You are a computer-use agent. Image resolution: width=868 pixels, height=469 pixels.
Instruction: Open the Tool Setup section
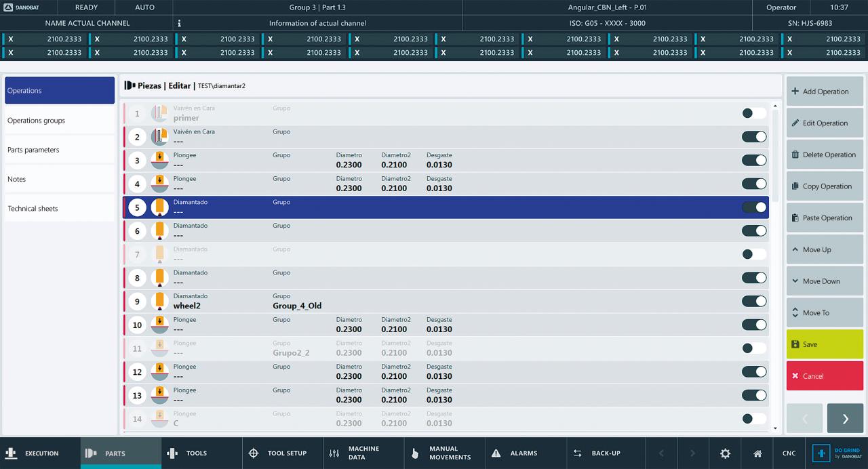coord(282,453)
